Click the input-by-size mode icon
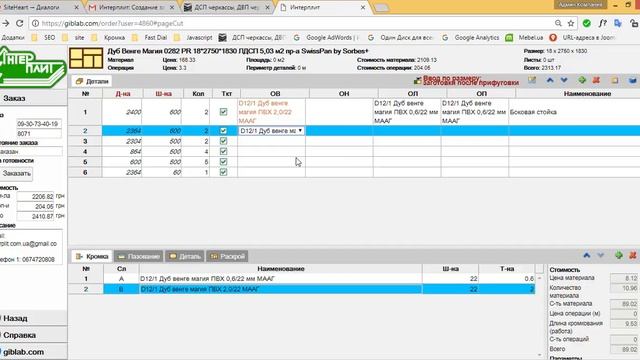 pos(417,81)
